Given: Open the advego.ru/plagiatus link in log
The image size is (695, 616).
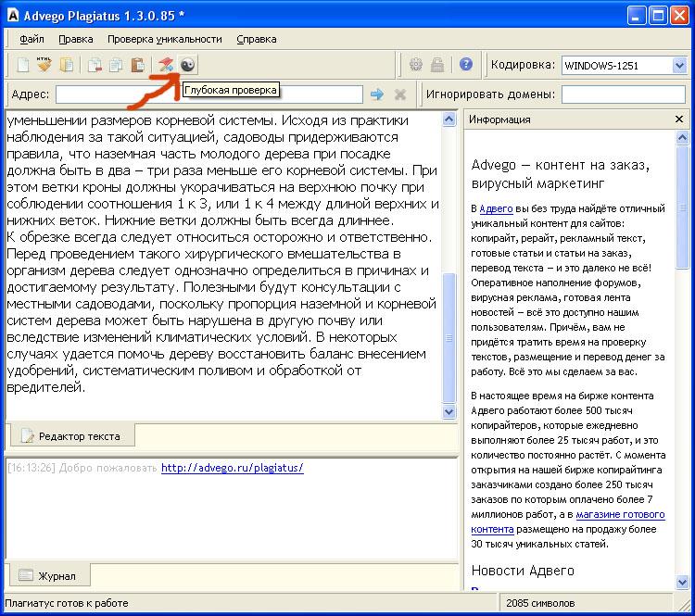Looking at the screenshot, I should tap(233, 468).
